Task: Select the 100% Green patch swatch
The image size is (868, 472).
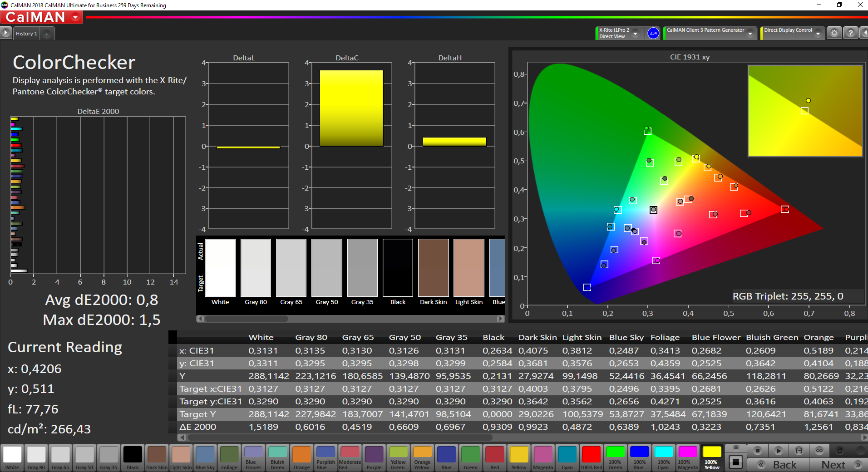Action: click(x=615, y=457)
